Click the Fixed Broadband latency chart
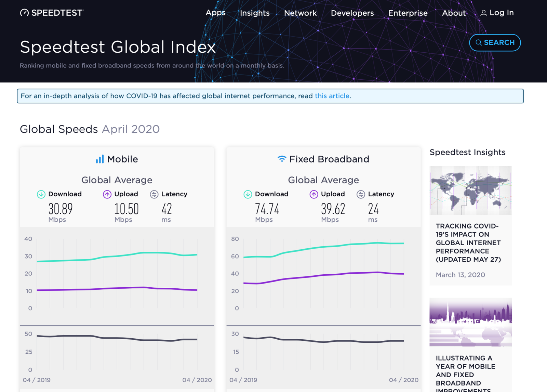The width and height of the screenshot is (547, 392). [323, 352]
